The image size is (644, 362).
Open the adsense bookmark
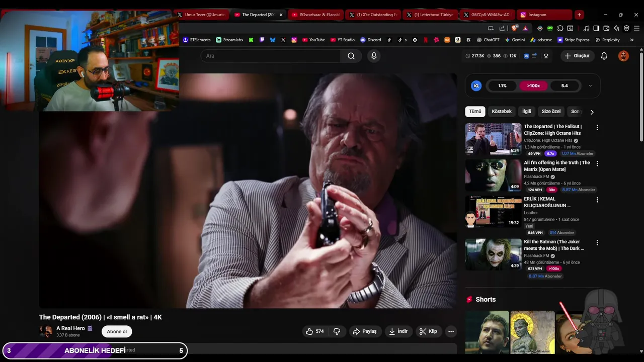541,40
